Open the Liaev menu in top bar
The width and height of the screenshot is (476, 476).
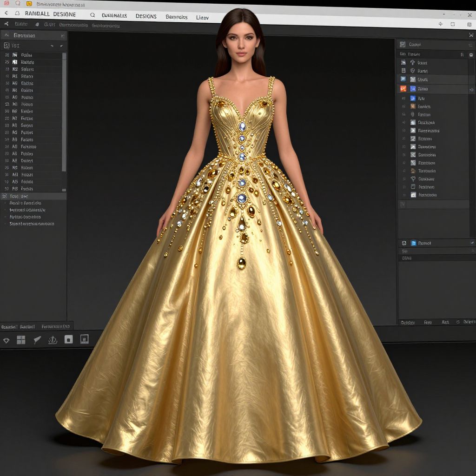coord(202,17)
